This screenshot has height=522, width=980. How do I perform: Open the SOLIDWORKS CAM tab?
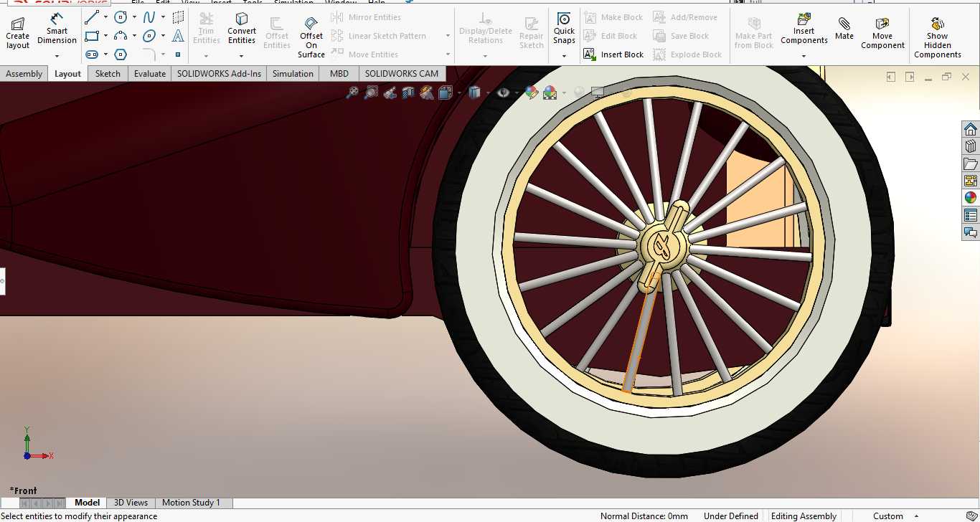coord(402,74)
